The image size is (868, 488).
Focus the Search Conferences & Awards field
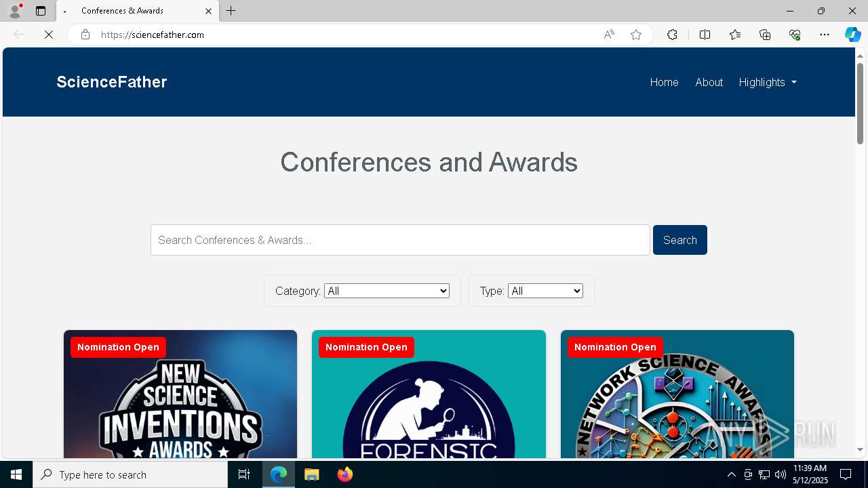click(400, 240)
